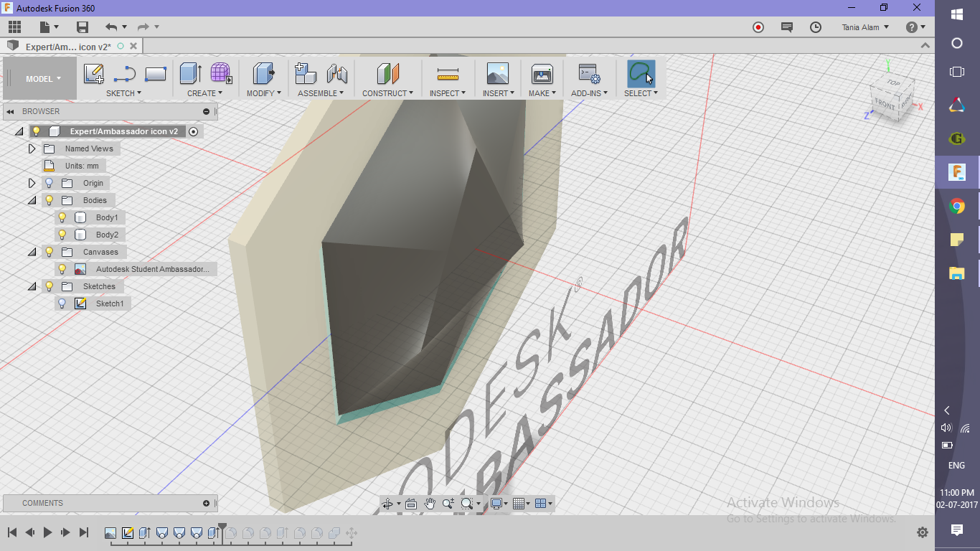Viewport: 980px width, 551px height.
Task: Expand the Origin folder node
Action: (x=32, y=183)
